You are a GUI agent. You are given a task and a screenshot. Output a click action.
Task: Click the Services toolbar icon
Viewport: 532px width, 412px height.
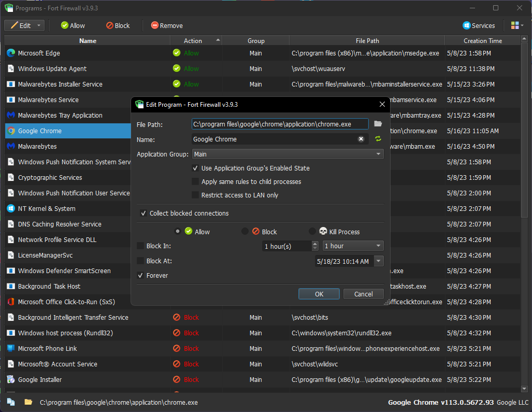[x=467, y=25]
